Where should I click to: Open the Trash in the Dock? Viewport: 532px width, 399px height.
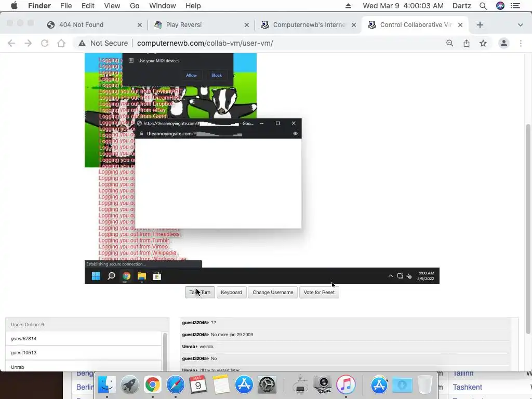click(425, 385)
